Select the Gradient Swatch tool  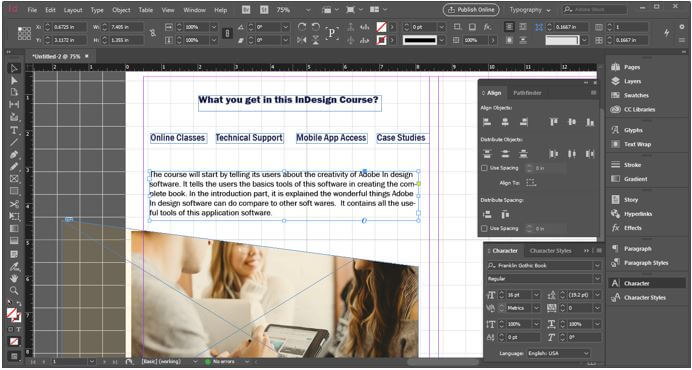pyautogui.click(x=14, y=229)
